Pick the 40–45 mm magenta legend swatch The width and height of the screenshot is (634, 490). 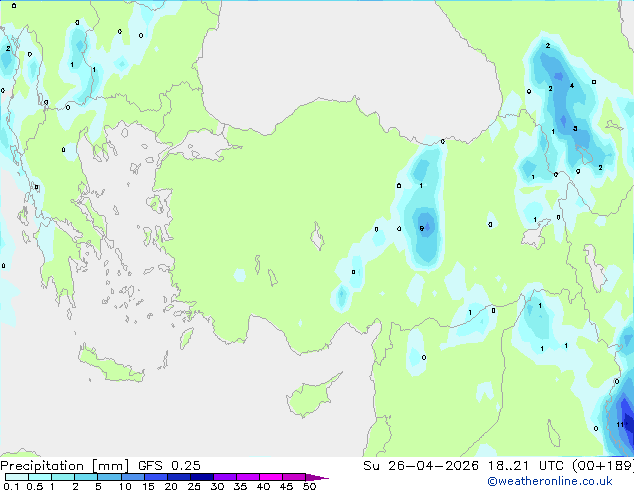(271, 477)
